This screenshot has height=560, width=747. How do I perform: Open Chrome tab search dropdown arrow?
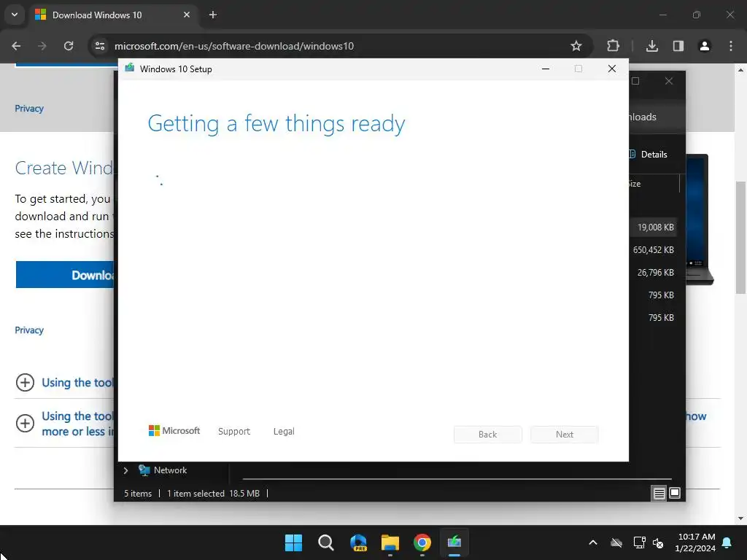click(x=15, y=15)
